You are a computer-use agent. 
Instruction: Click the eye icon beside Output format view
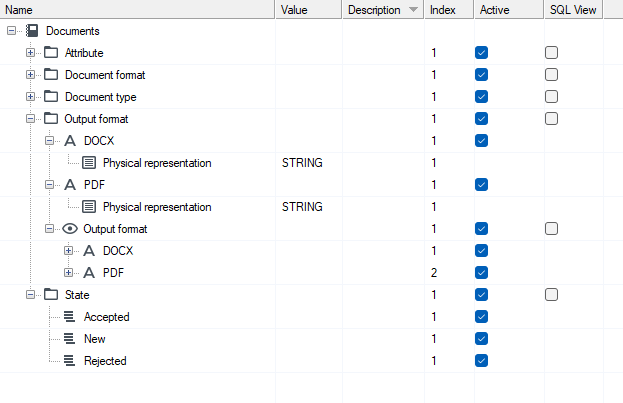click(70, 229)
